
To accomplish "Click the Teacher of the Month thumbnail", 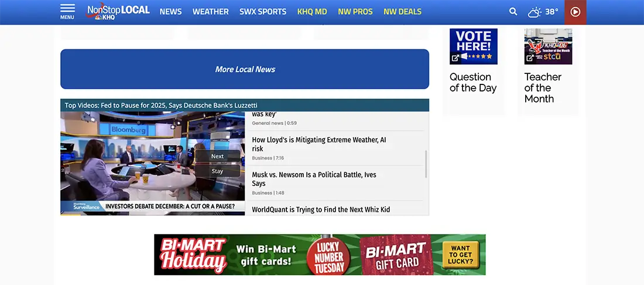I will pos(549,46).
